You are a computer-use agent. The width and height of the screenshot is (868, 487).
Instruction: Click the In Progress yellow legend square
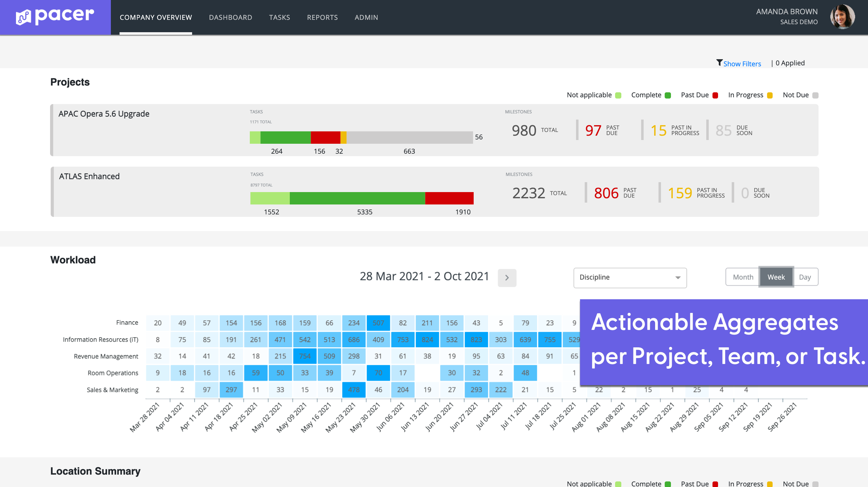click(x=769, y=95)
